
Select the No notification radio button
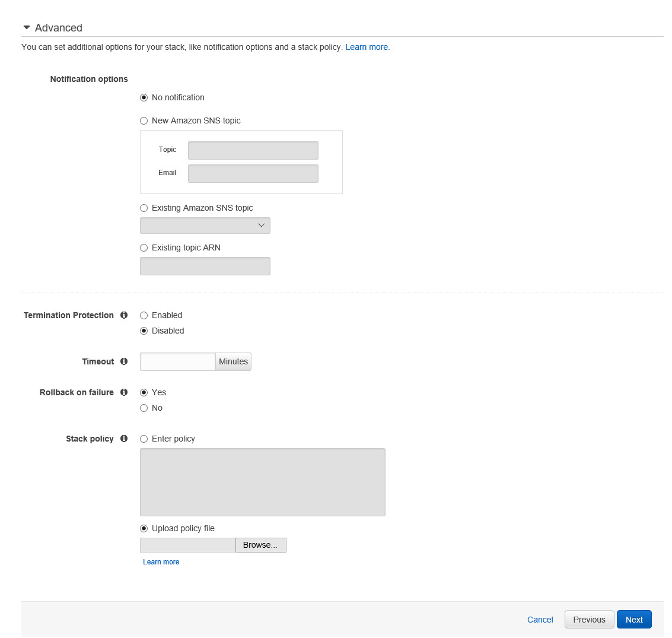(x=144, y=98)
